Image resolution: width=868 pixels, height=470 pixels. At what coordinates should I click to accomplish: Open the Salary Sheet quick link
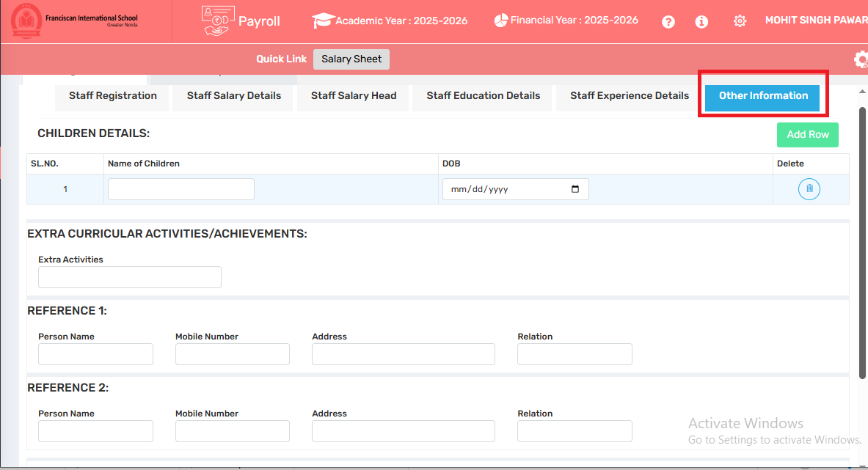point(351,59)
